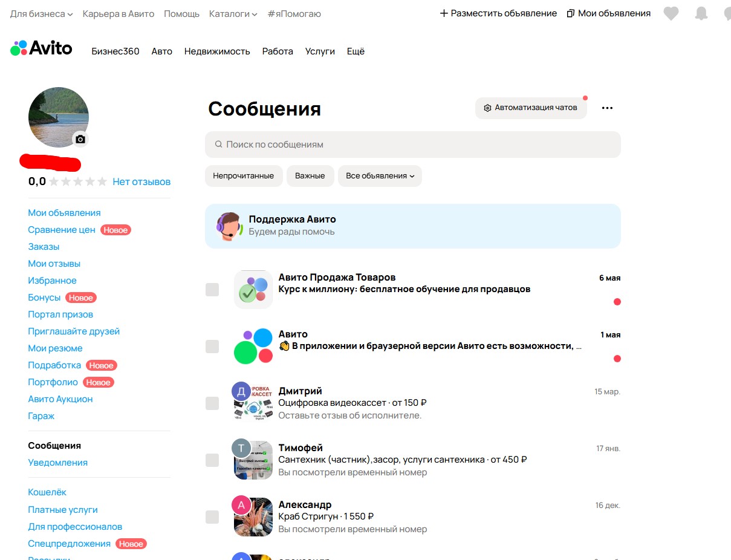
Task: Select checkbox for Авито chat
Action: coord(212,347)
